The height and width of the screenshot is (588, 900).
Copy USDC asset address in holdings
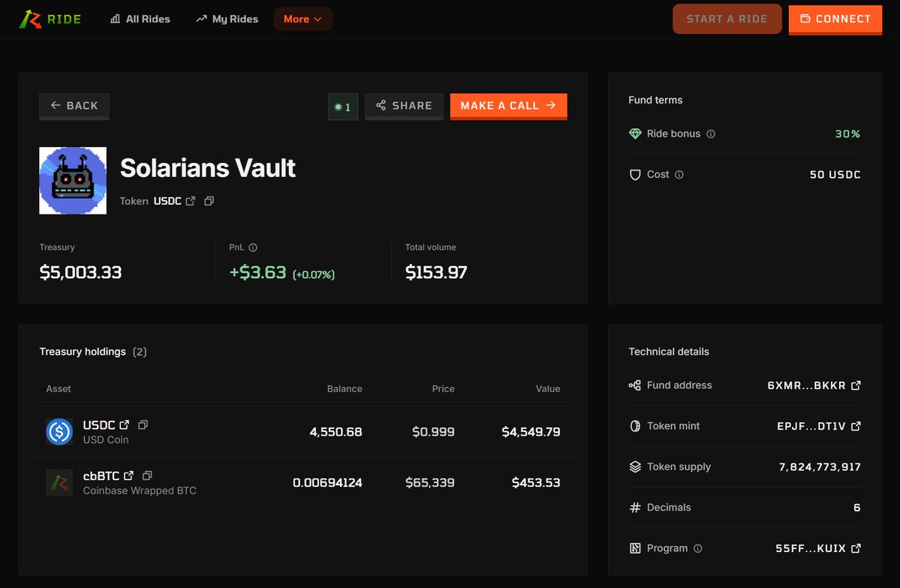143,424
